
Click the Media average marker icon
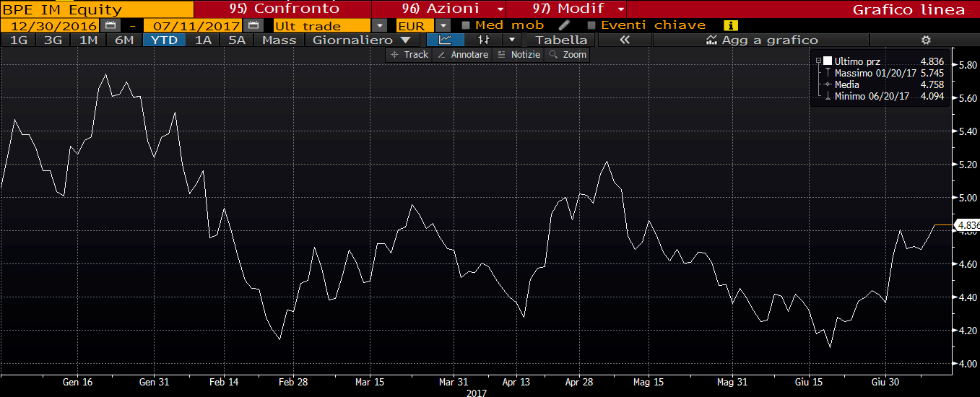[828, 84]
